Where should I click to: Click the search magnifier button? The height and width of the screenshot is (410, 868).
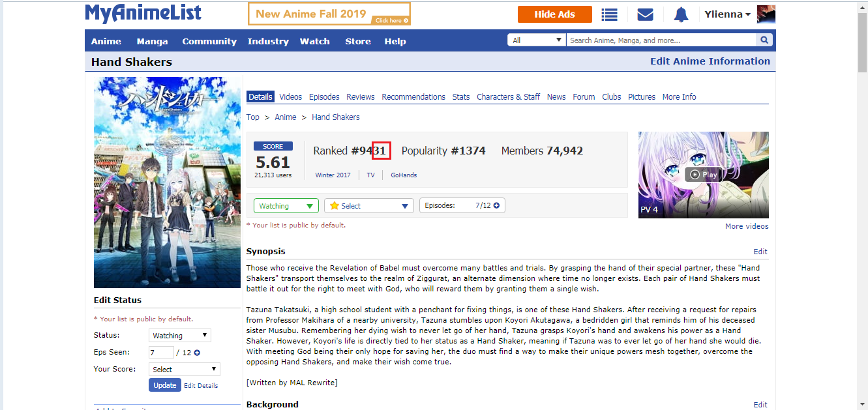pos(764,40)
